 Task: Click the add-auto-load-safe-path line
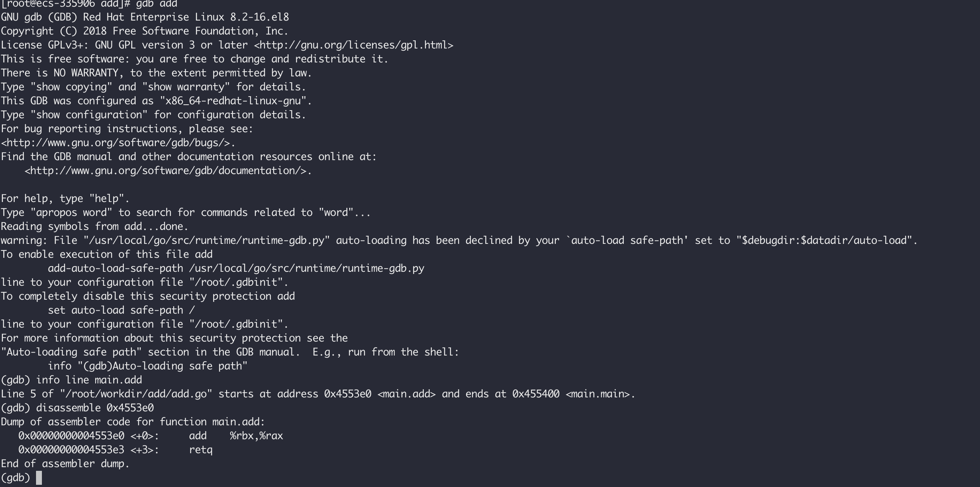(236, 268)
